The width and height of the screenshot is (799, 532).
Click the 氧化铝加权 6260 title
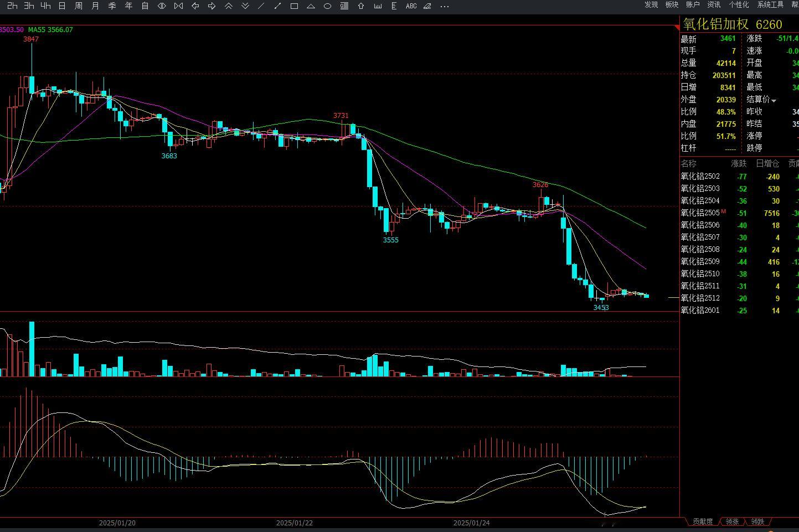pyautogui.click(x=733, y=24)
